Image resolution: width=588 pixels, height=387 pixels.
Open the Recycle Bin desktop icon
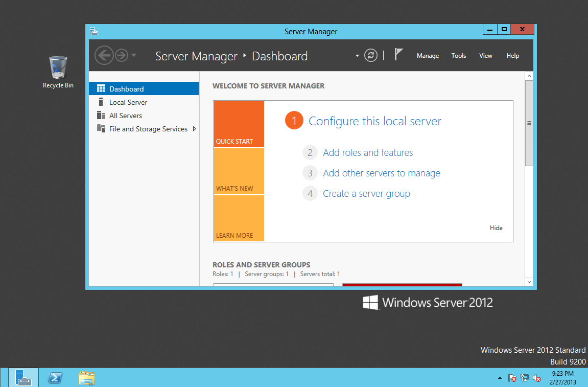58,73
